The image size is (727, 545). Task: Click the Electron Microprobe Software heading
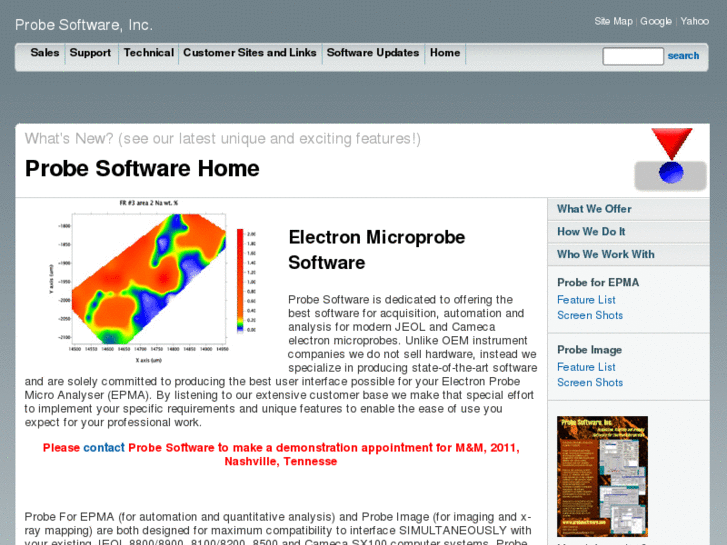tap(376, 250)
